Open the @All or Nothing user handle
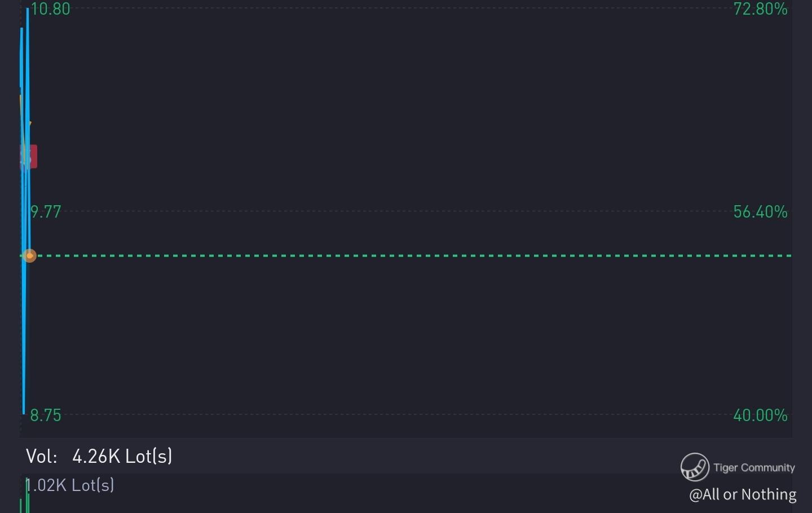The height and width of the screenshot is (513, 812). tap(743, 494)
